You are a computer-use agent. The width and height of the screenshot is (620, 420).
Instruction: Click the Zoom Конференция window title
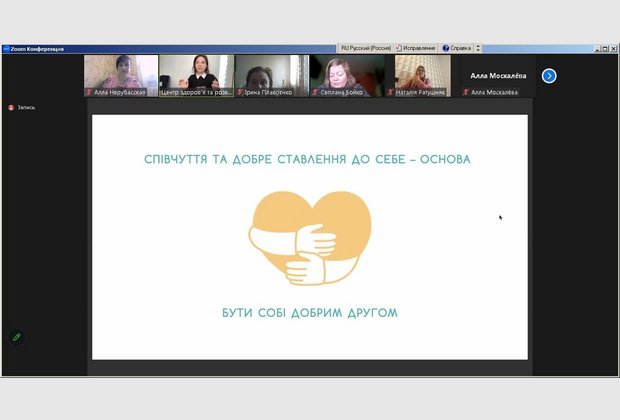[37, 49]
